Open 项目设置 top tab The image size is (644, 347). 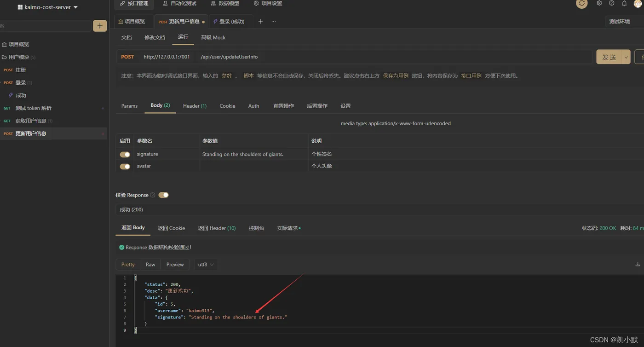click(x=268, y=4)
